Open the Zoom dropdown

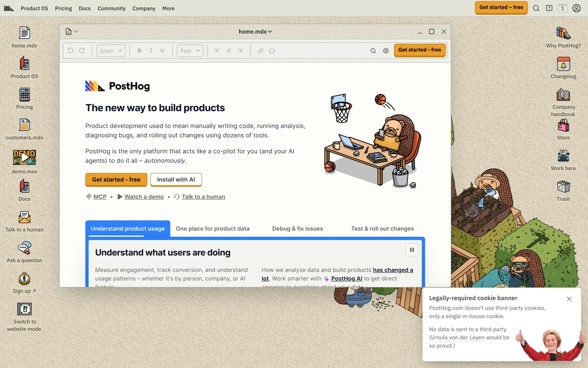(111, 51)
